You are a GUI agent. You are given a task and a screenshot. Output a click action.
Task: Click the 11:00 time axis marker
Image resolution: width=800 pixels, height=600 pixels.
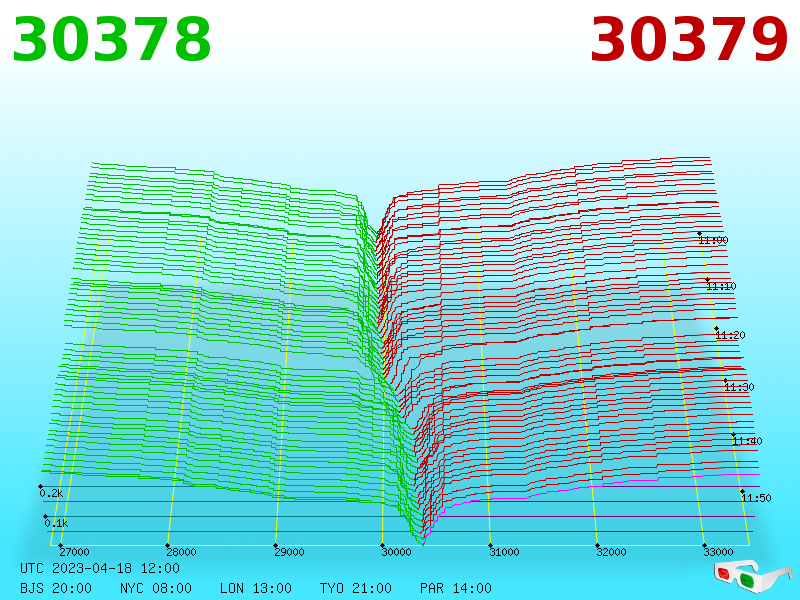(713, 240)
